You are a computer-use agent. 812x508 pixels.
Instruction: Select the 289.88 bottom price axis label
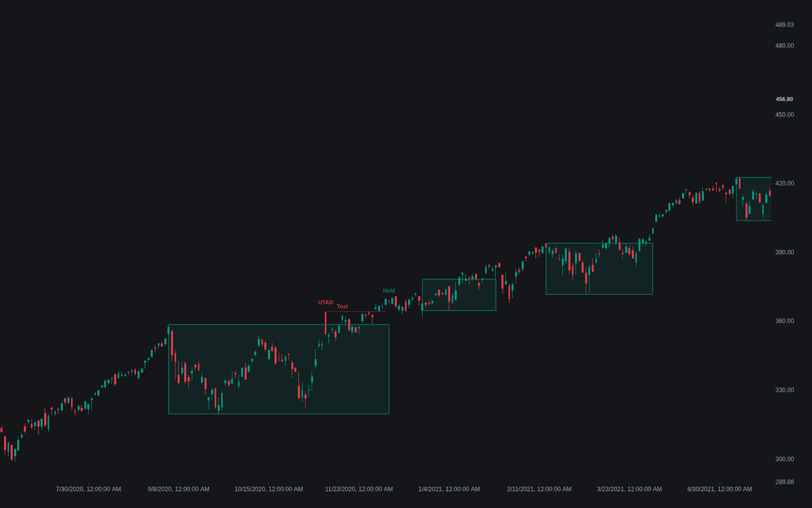[x=785, y=482]
